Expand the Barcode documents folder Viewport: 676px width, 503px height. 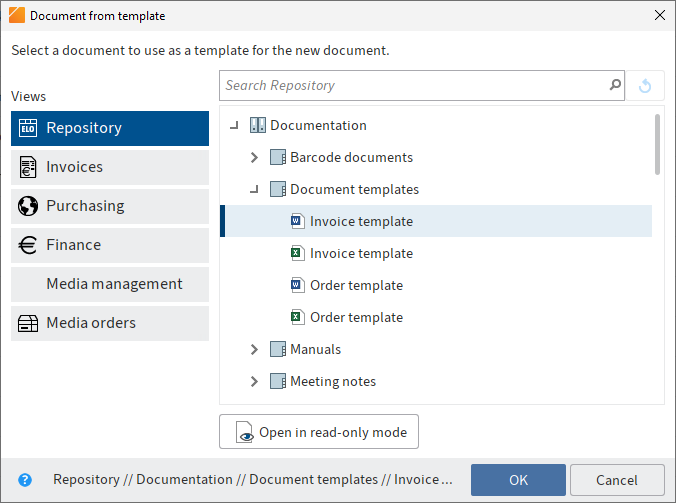click(254, 157)
